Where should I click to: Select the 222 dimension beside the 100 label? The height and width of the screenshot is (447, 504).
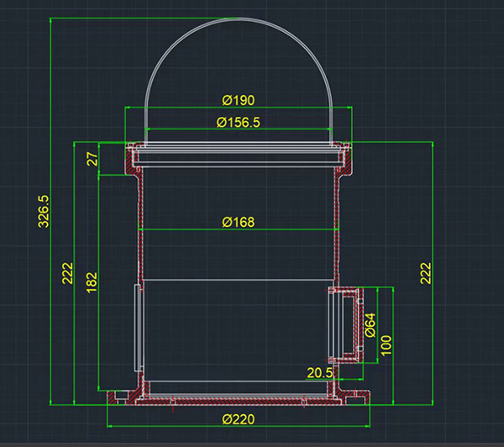click(425, 274)
